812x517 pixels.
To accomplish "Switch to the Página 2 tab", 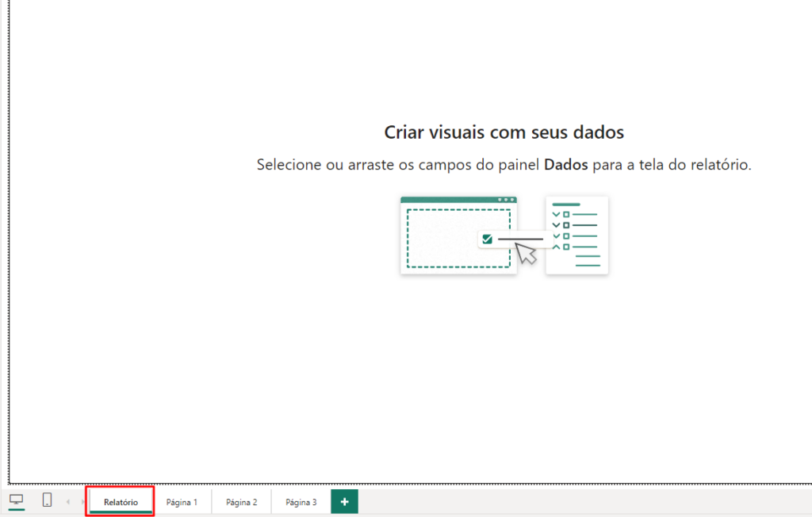I will pos(241,502).
